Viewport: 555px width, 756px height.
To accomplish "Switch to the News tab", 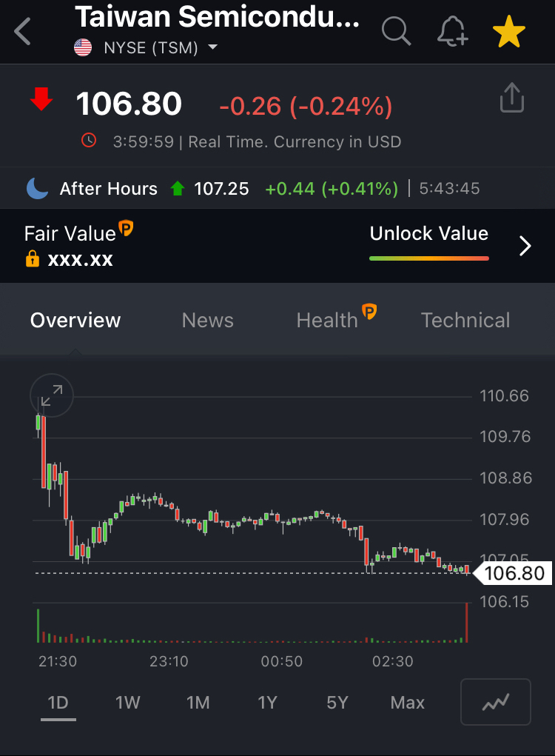I will pos(208,320).
